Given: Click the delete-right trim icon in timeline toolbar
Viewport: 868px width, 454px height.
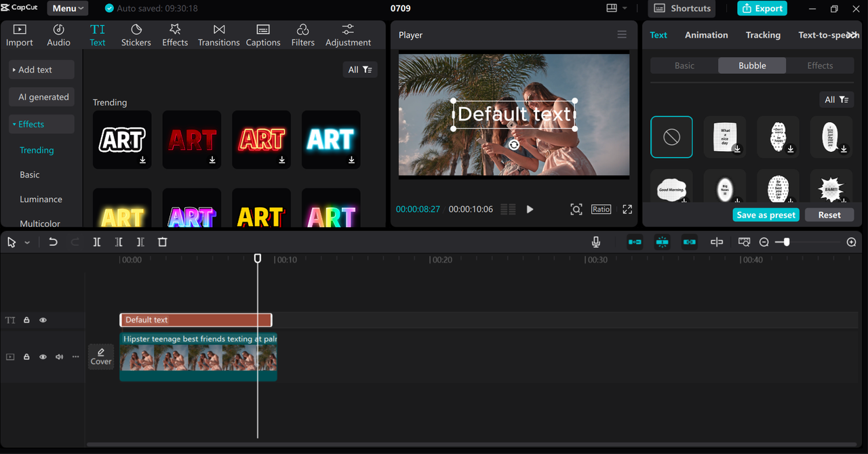Looking at the screenshot, I should click(140, 242).
